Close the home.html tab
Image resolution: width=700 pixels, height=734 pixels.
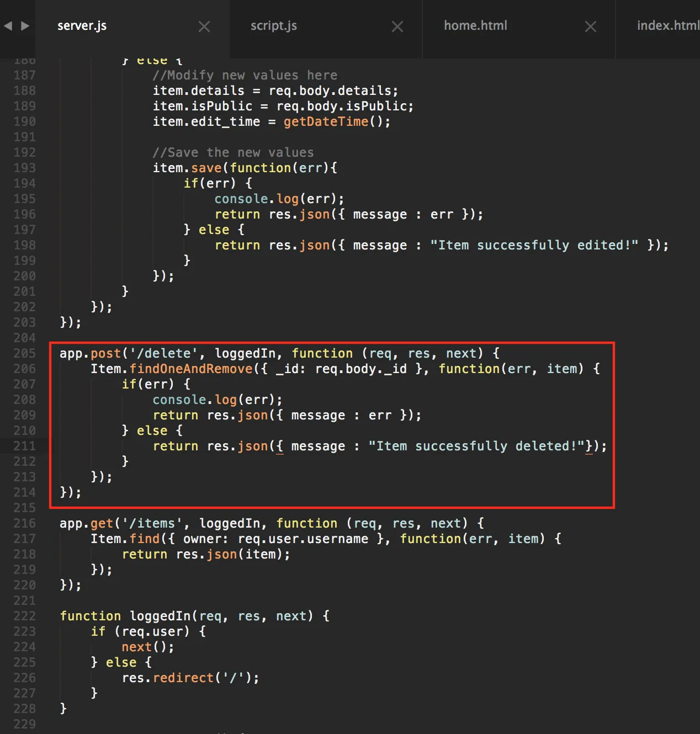(x=591, y=26)
